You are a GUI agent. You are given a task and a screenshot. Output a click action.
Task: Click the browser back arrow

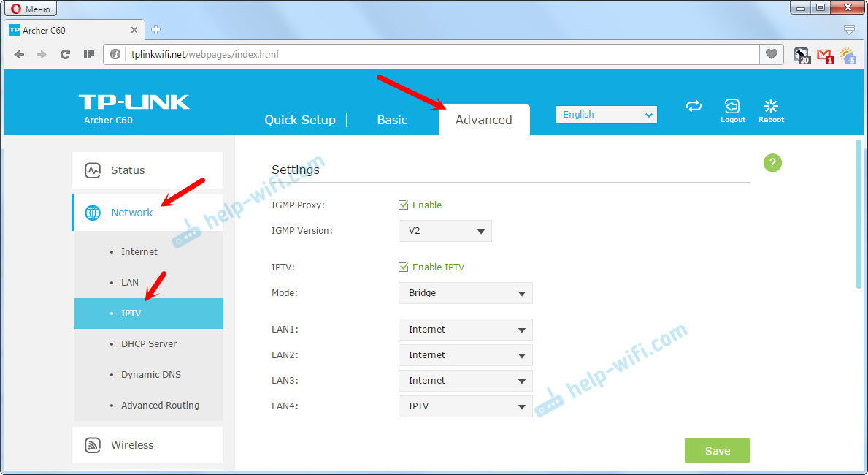point(20,54)
